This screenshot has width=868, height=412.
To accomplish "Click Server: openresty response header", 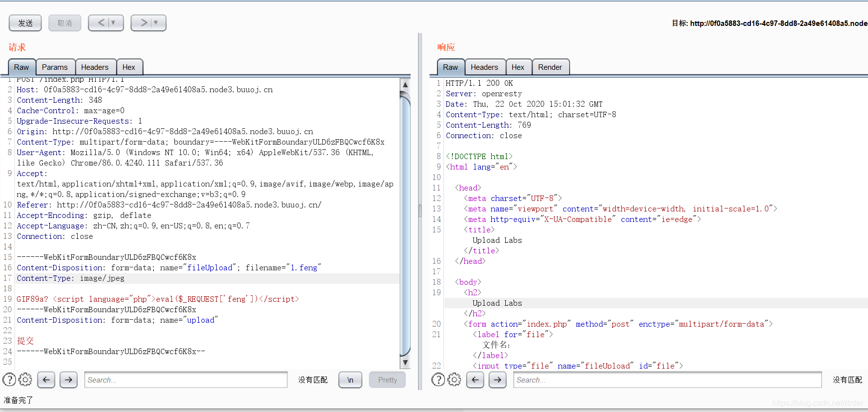I will pyautogui.click(x=484, y=94).
